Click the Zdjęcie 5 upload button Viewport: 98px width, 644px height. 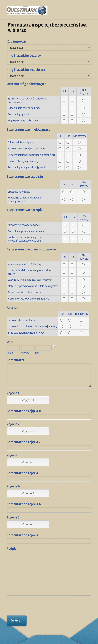point(28,524)
